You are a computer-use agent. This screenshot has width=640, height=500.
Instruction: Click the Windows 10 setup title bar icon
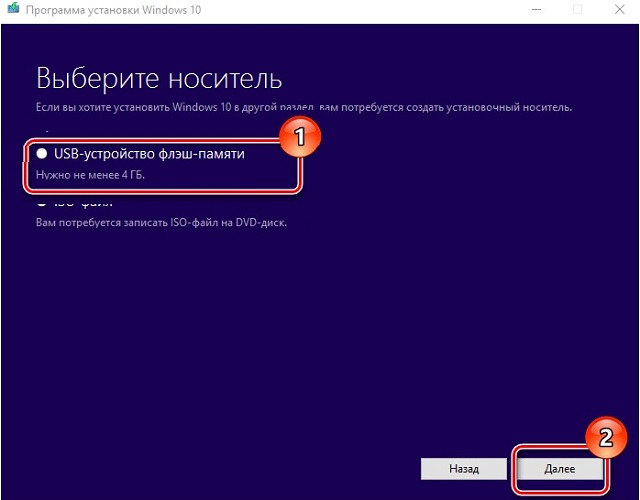(x=13, y=9)
